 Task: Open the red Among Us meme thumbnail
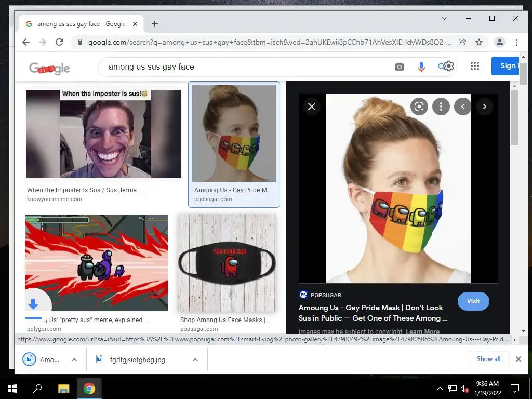(x=96, y=262)
